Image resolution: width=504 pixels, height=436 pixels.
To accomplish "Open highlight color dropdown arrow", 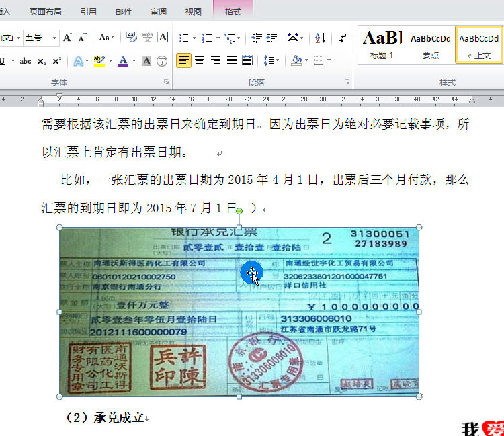I will tap(111, 60).
